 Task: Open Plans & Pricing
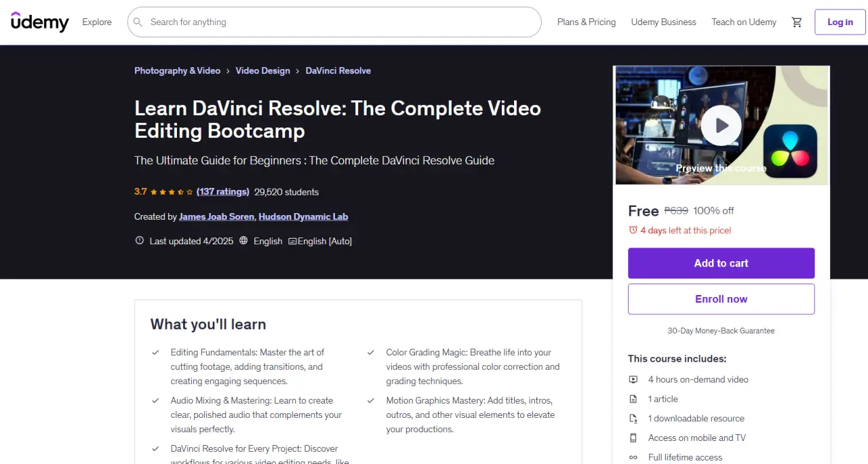(587, 22)
